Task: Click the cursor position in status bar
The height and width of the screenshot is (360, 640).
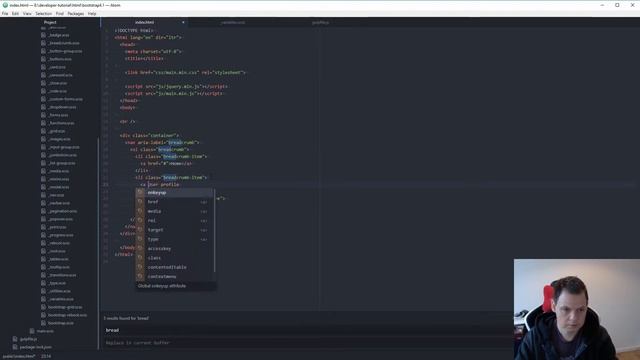Action: coord(46,356)
